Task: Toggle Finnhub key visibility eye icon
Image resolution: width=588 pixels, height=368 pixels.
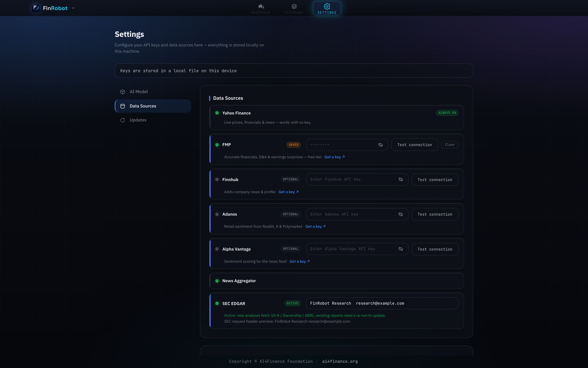Action: coord(401,180)
